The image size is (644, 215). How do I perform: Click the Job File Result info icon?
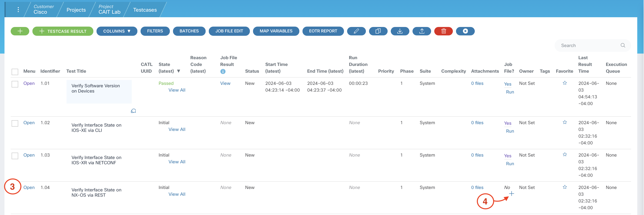coord(223,71)
